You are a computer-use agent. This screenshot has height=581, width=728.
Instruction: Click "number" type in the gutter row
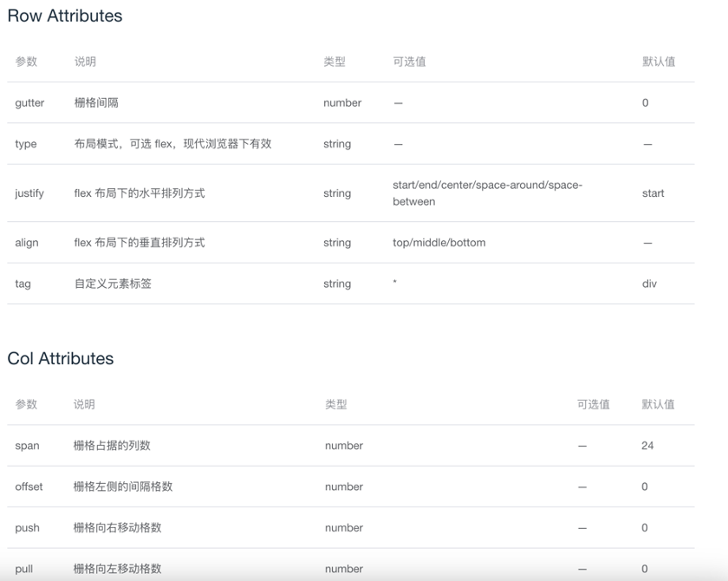[342, 102]
